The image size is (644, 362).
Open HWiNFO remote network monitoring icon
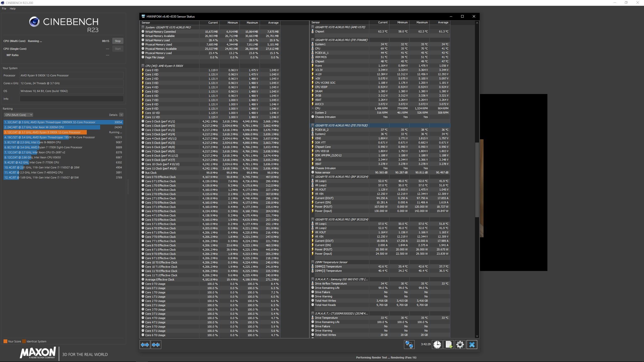[409, 345]
